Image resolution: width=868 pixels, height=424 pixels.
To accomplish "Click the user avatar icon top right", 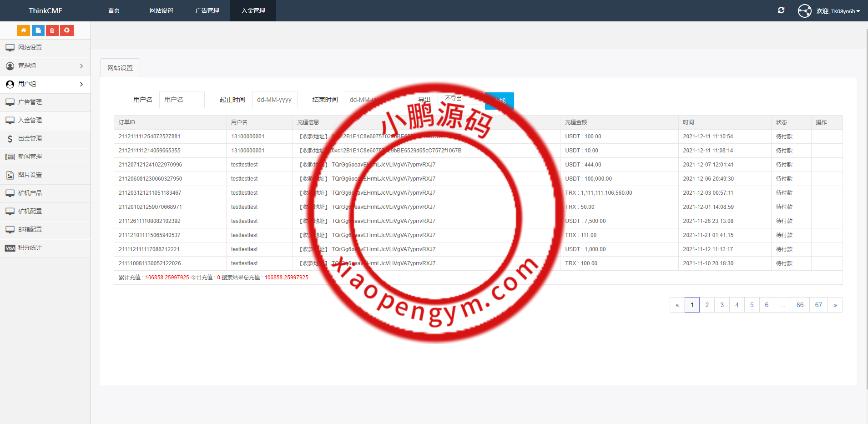I will 804,10.
